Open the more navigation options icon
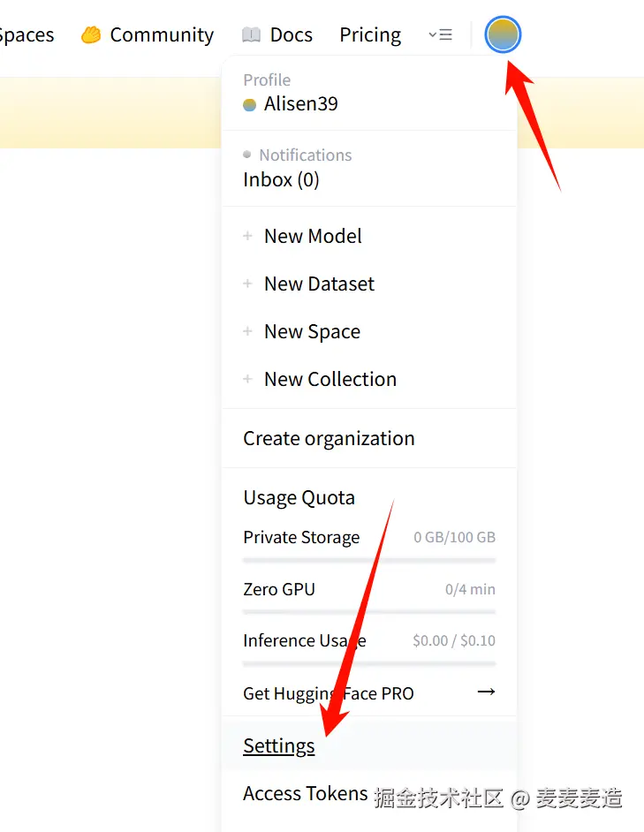This screenshot has width=644, height=832. click(440, 35)
